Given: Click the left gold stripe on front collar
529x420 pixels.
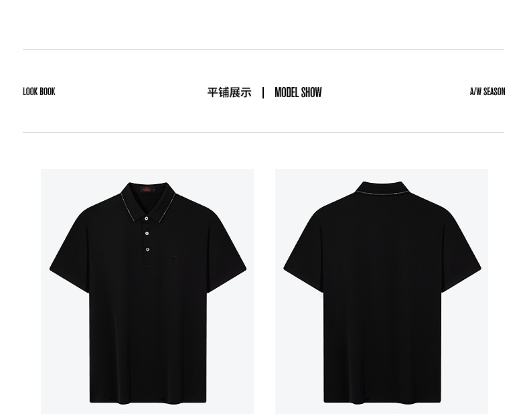Looking at the screenshot, I should [x=127, y=207].
